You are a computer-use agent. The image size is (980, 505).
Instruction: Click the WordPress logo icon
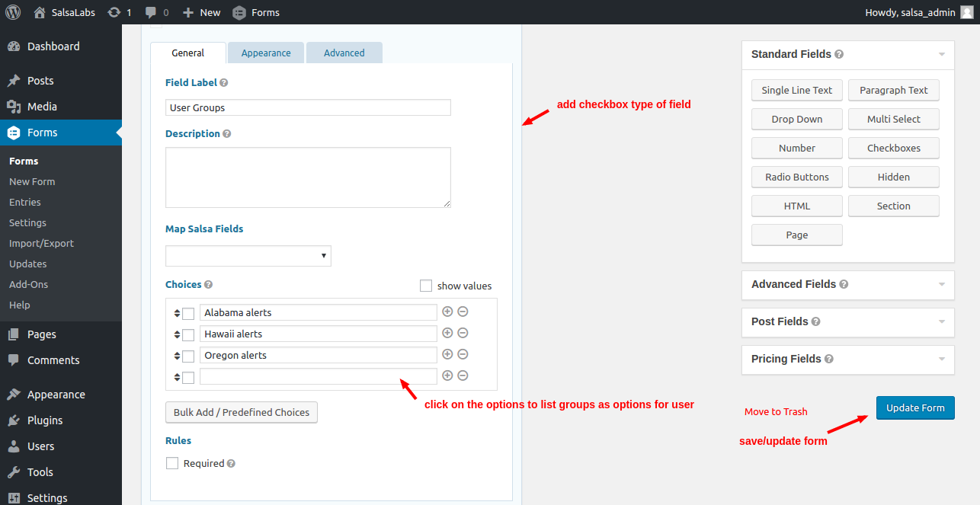13,12
